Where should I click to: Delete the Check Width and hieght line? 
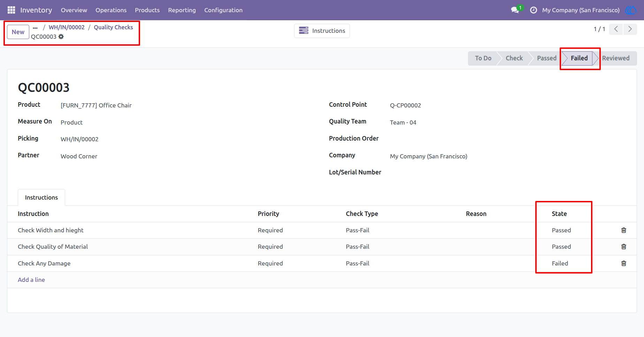click(624, 230)
